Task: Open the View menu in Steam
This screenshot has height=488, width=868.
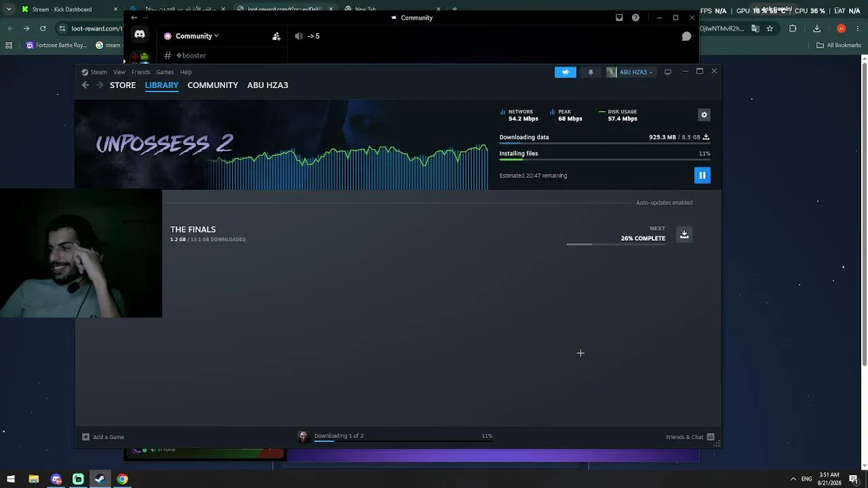Action: point(119,72)
